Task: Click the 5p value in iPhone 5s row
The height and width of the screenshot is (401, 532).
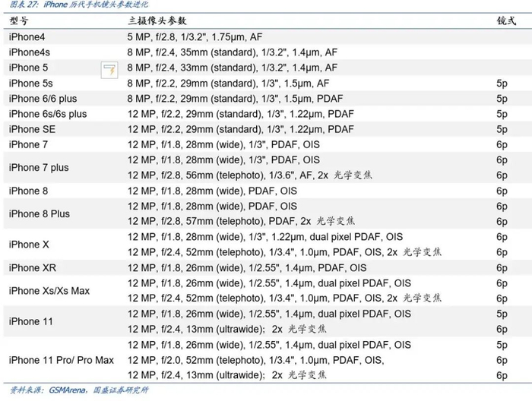Action: (502, 84)
